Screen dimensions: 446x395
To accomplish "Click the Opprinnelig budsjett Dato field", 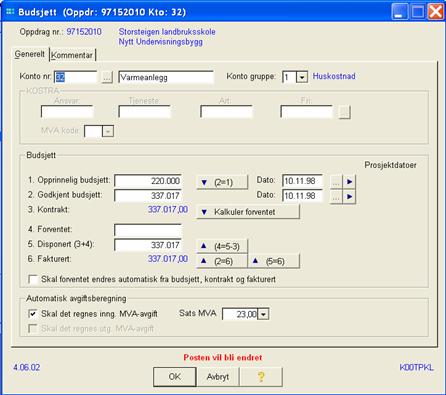I will click(302, 181).
